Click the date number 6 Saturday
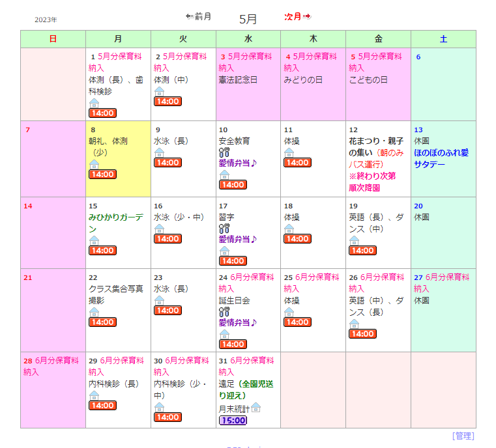The height and width of the screenshot is (448, 496). tap(418, 57)
